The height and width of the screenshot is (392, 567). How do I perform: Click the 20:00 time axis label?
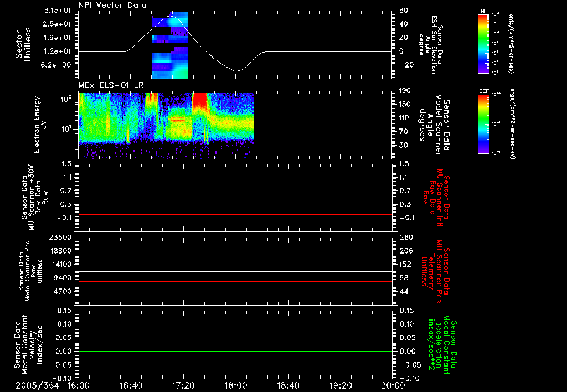point(393,385)
